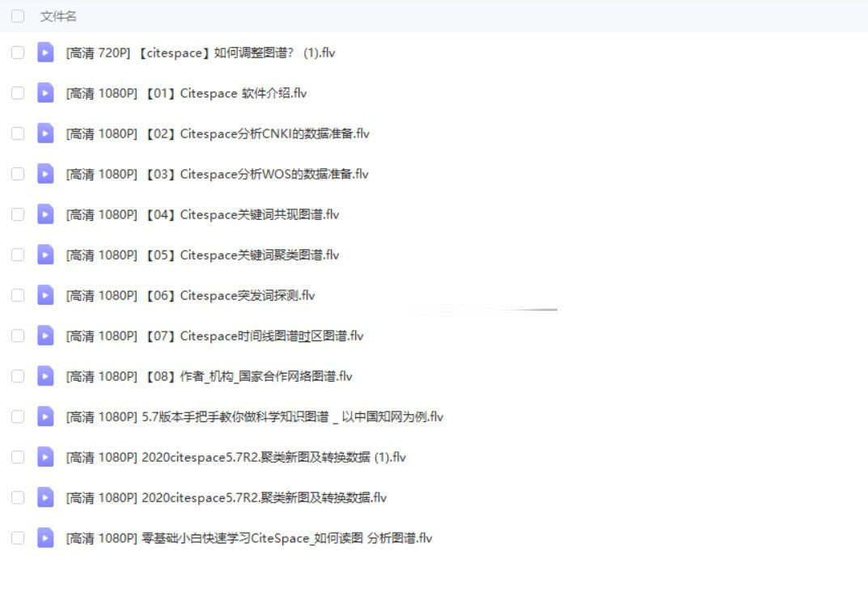868x600 pixels.
Task: Click video icon of 2020citespace5.7R2.聚类新图及转换数据.flv
Action: pos(45,497)
